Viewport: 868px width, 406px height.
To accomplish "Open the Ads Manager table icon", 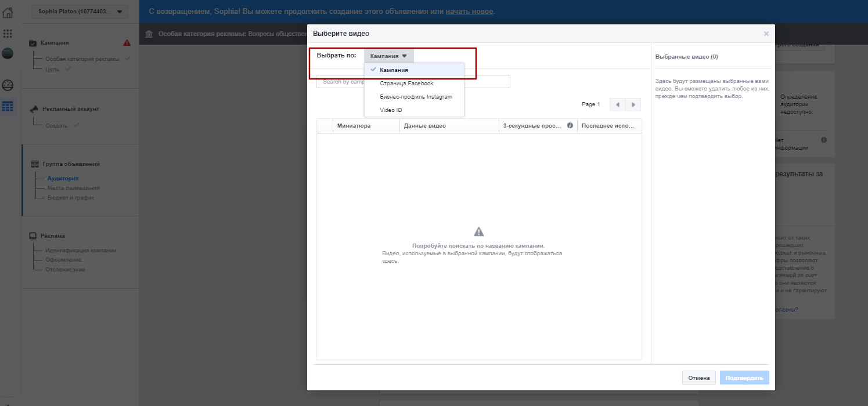I will click(8, 107).
